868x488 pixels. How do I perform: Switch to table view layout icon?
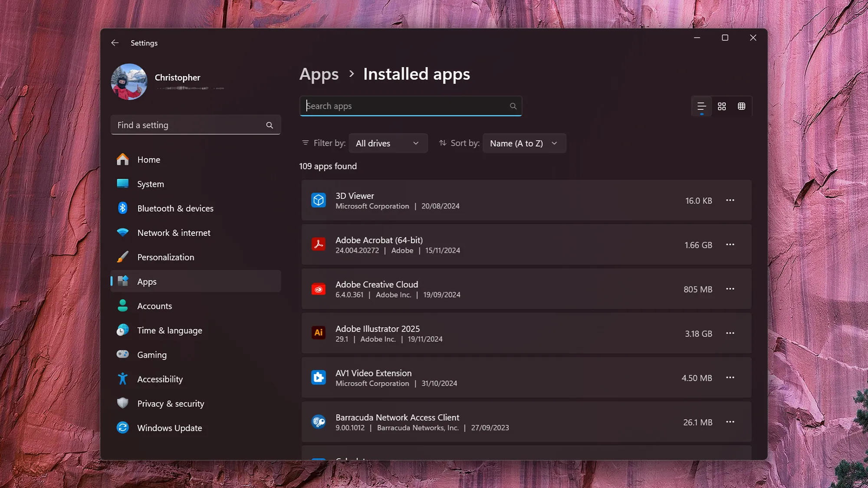pos(741,106)
